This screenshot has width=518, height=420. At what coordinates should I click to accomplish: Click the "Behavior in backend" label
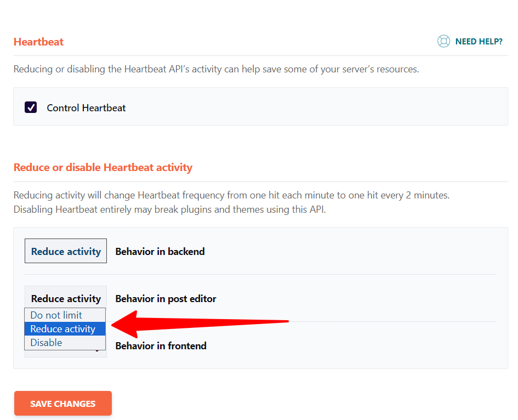tap(160, 251)
